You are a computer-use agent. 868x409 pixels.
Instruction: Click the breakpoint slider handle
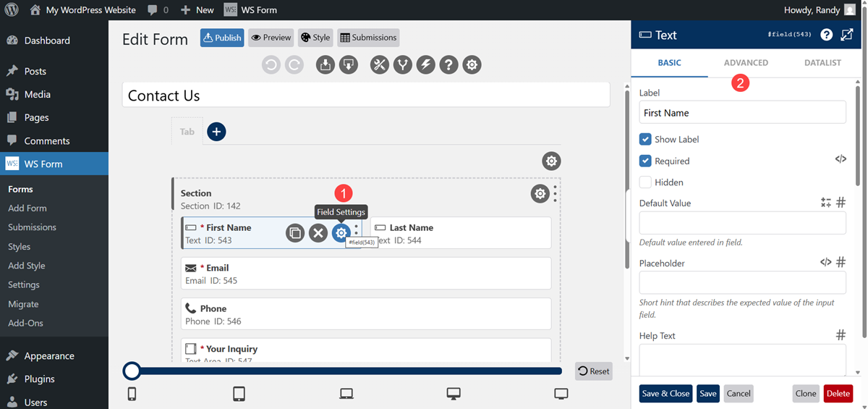tap(132, 371)
